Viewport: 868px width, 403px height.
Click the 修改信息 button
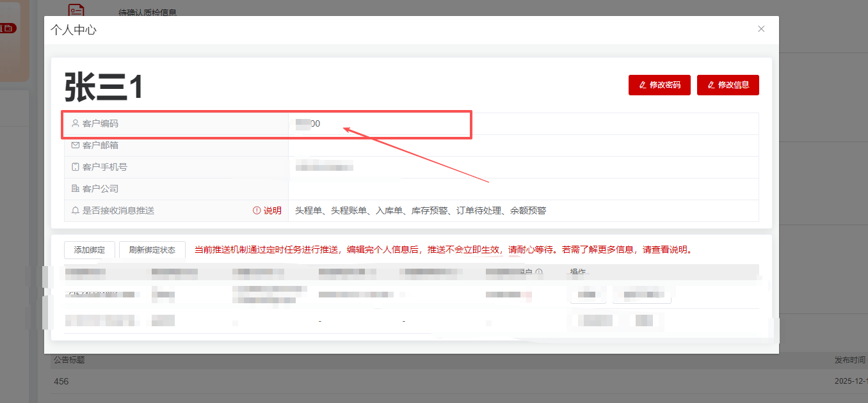coord(728,84)
